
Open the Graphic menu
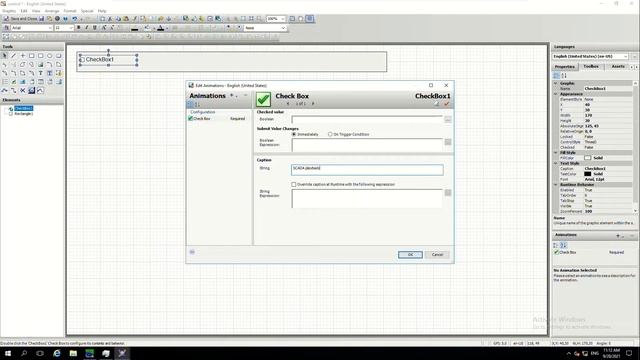[9, 11]
